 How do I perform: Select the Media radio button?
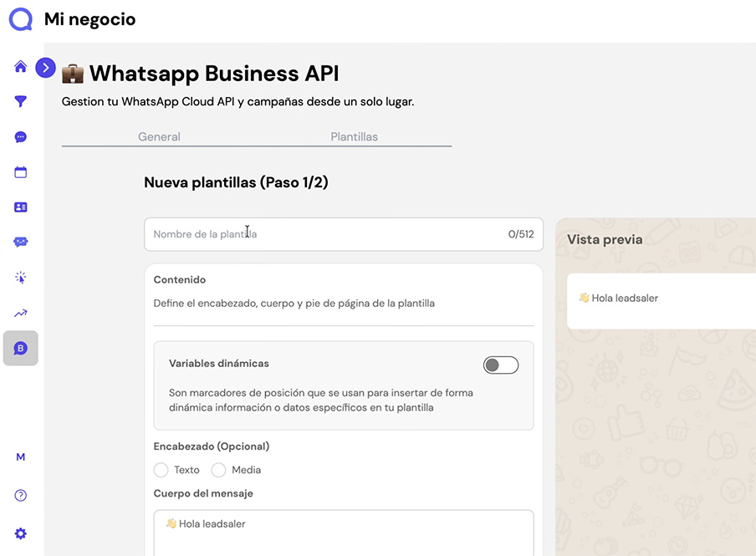[217, 470]
